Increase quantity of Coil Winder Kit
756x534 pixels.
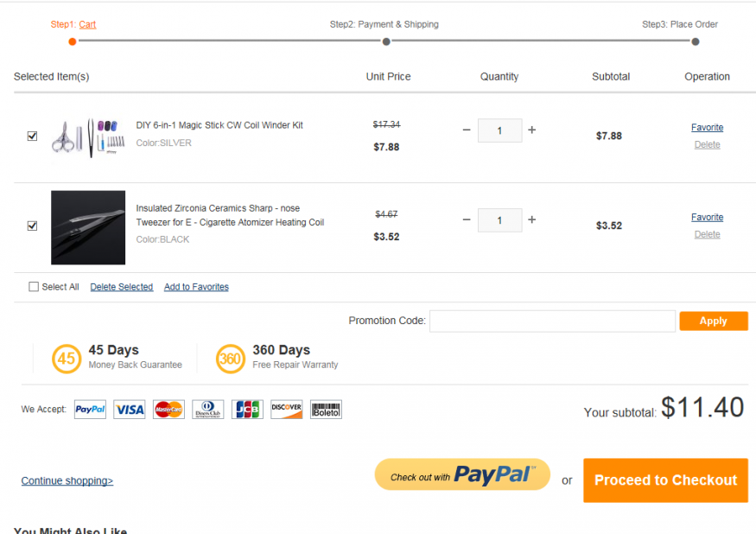[532, 130]
